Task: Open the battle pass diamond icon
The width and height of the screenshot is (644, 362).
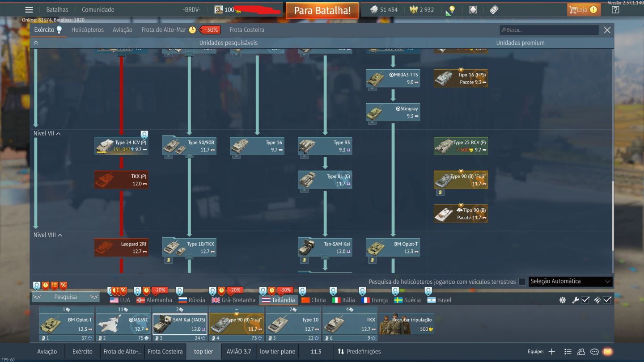Action: (473, 10)
